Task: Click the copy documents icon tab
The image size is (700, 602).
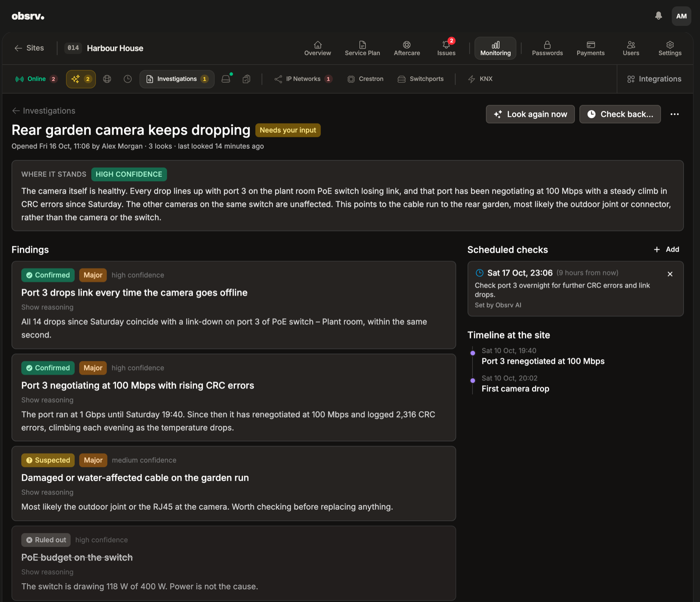Action: (x=247, y=79)
